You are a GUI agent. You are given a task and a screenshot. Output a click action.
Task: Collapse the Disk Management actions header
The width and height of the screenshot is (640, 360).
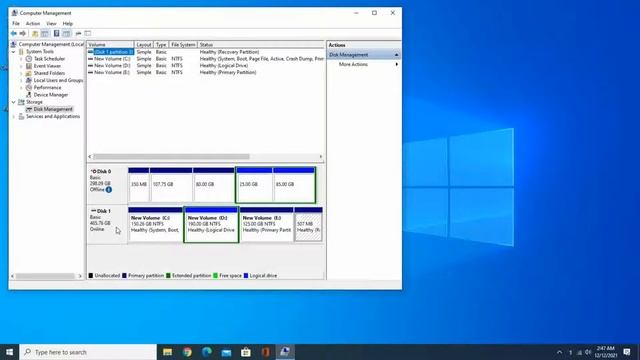click(396, 55)
